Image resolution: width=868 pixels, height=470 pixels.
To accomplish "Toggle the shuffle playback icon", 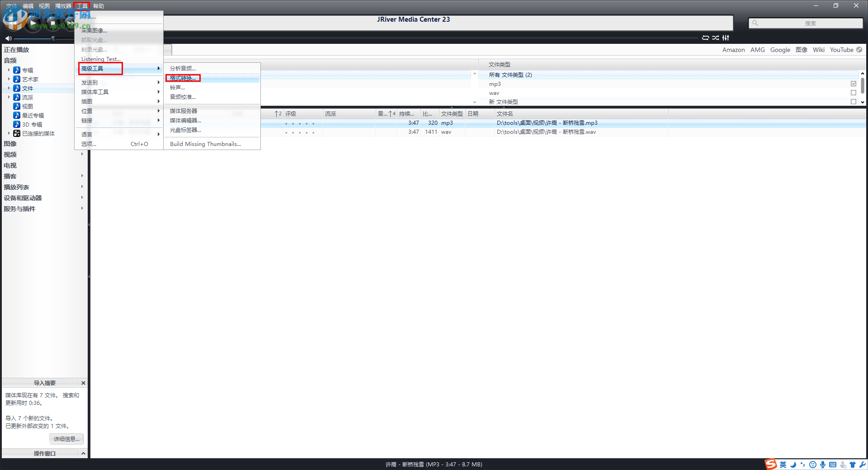I will (x=716, y=38).
